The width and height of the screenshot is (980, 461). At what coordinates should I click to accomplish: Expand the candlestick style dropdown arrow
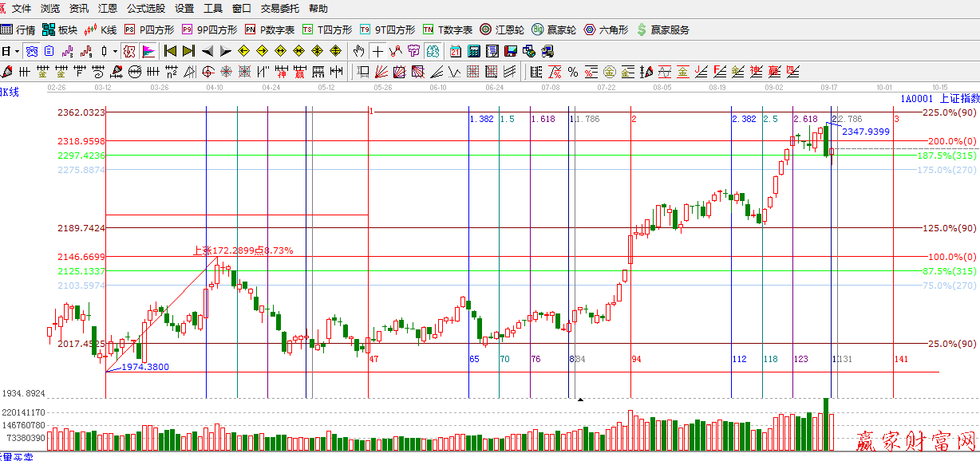tap(115, 51)
